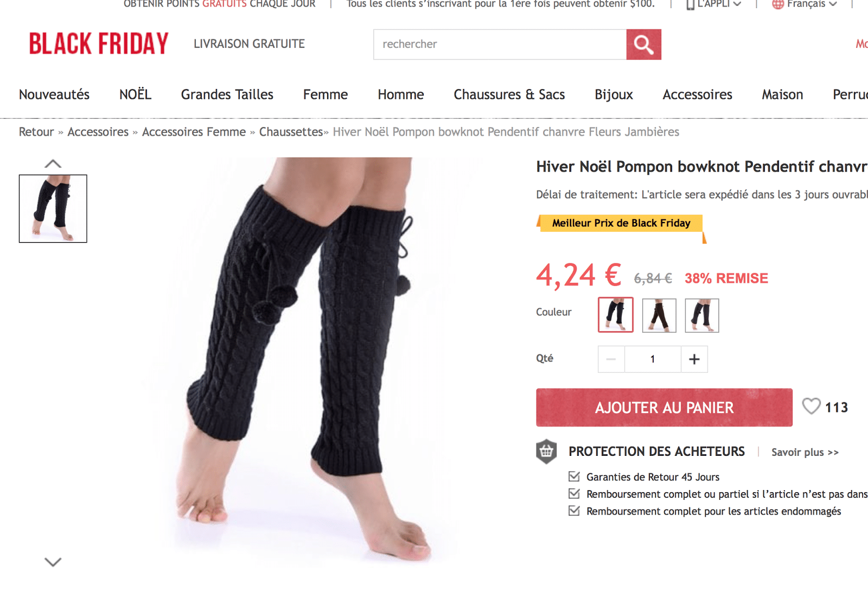Screen dimensions: 868x591
Task: Show previous thumbnails with the up chevron
Action: click(x=53, y=164)
